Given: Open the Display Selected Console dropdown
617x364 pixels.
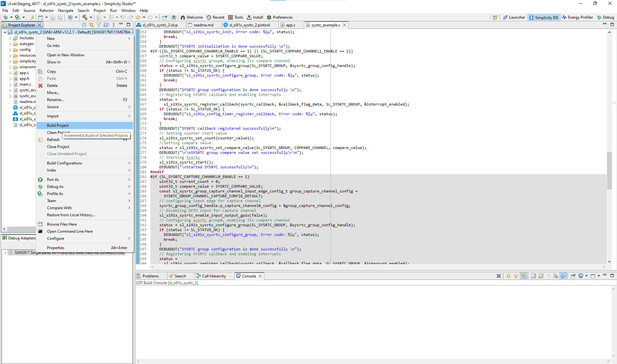Looking at the screenshot, I should [x=587, y=276].
